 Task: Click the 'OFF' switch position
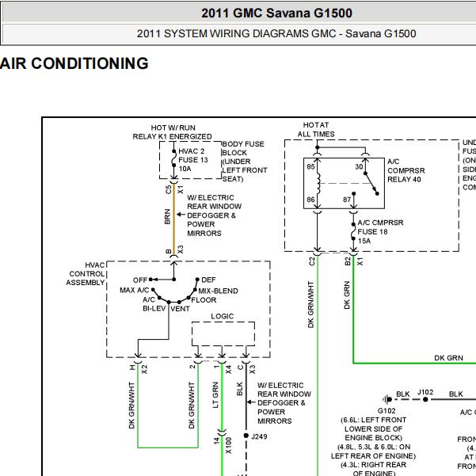(x=140, y=280)
